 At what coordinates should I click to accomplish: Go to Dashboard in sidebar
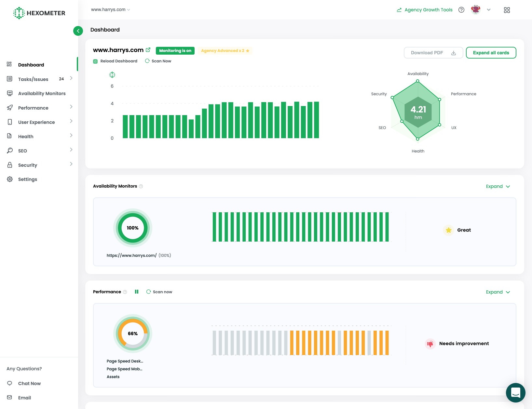click(31, 65)
